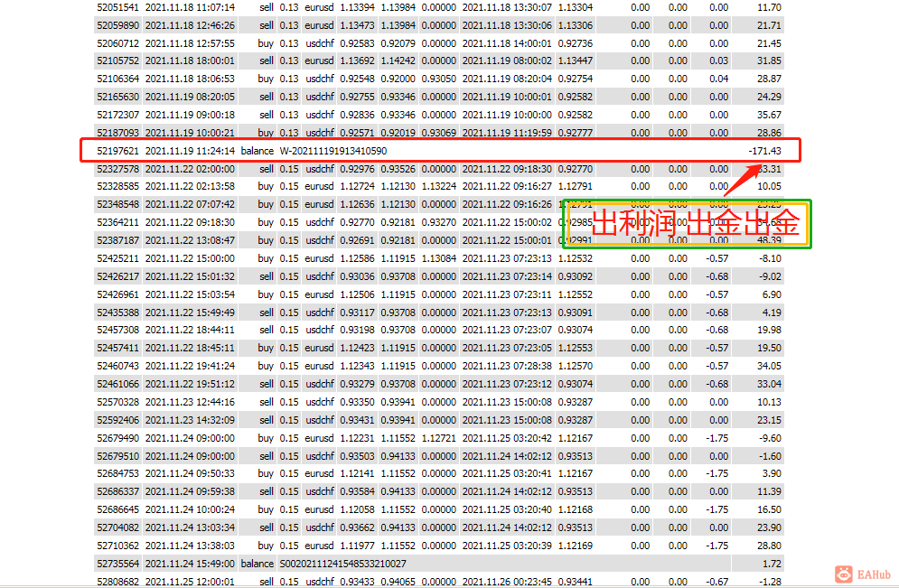
Task: Select ticket 52426217
Action: tap(117, 276)
